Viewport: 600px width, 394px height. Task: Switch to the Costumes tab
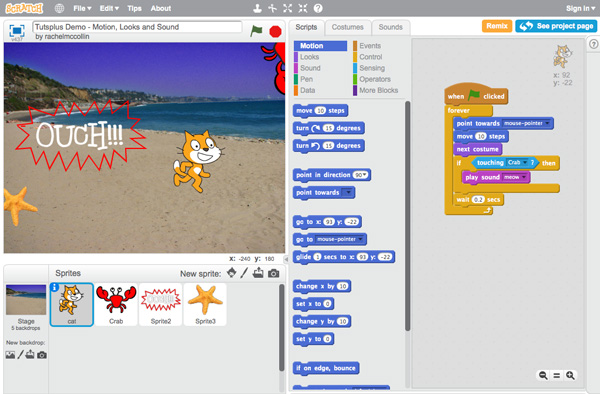click(347, 27)
